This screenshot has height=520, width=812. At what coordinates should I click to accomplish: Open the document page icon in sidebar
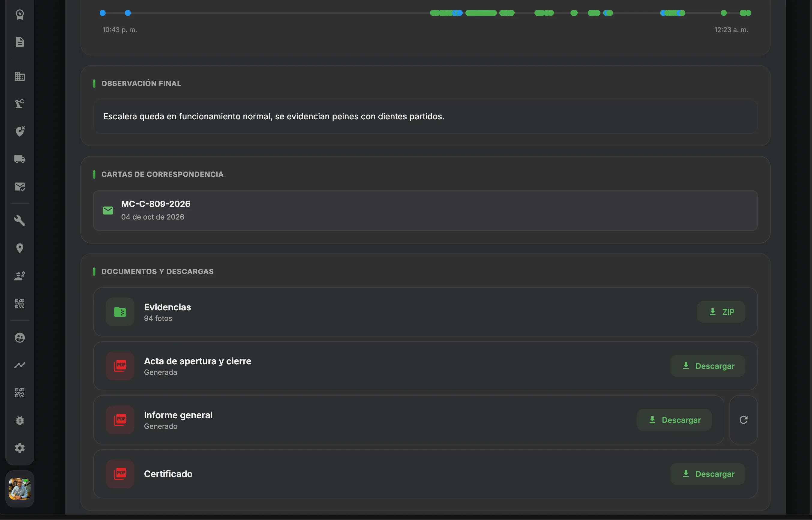[x=20, y=42]
